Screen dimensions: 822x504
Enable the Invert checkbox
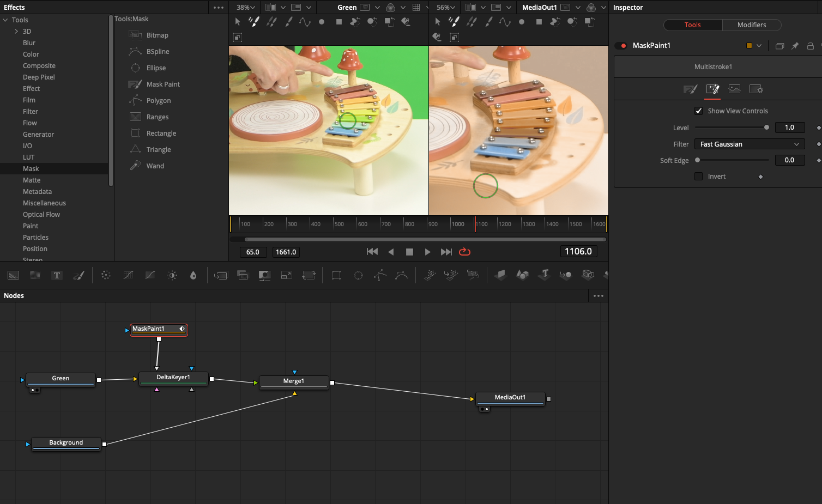[698, 176]
